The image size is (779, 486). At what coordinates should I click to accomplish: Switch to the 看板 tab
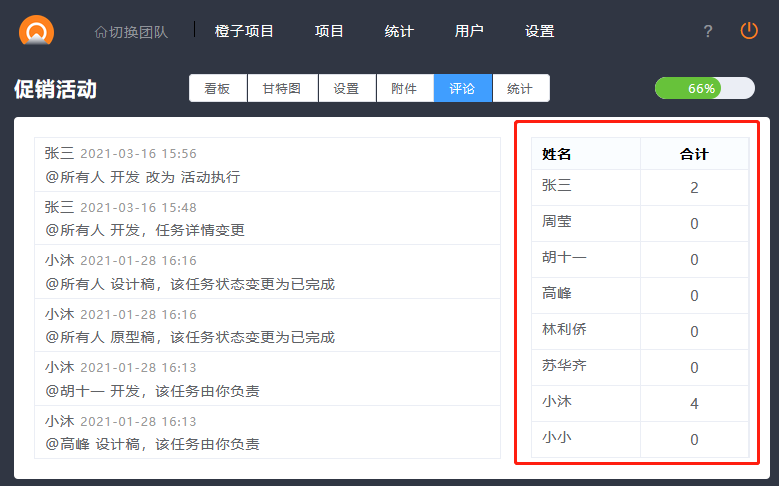point(218,88)
